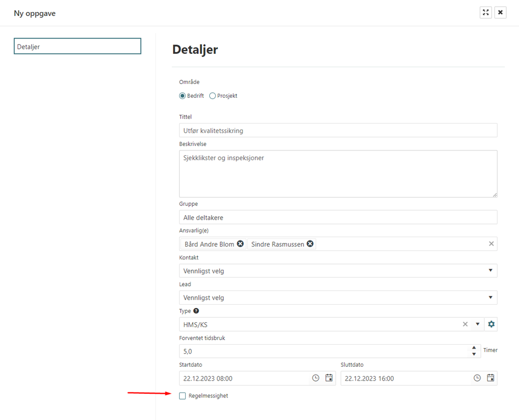Clear the HMS/KS type selection
519x420 pixels.
click(465, 324)
